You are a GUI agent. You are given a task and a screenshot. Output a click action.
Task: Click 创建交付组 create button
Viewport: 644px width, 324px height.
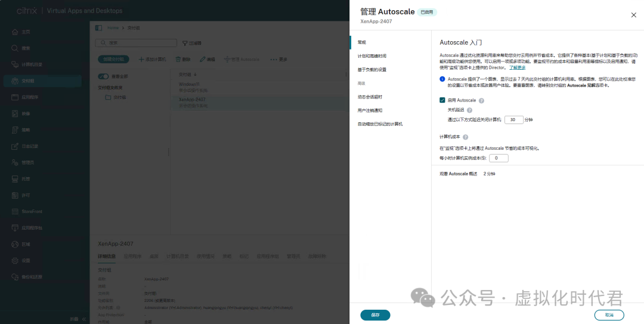coord(113,59)
